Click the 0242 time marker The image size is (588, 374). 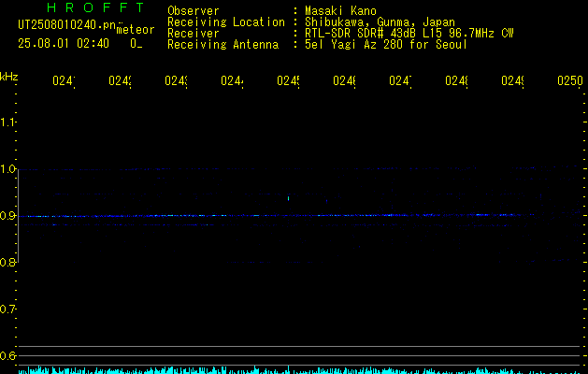[x=120, y=81]
